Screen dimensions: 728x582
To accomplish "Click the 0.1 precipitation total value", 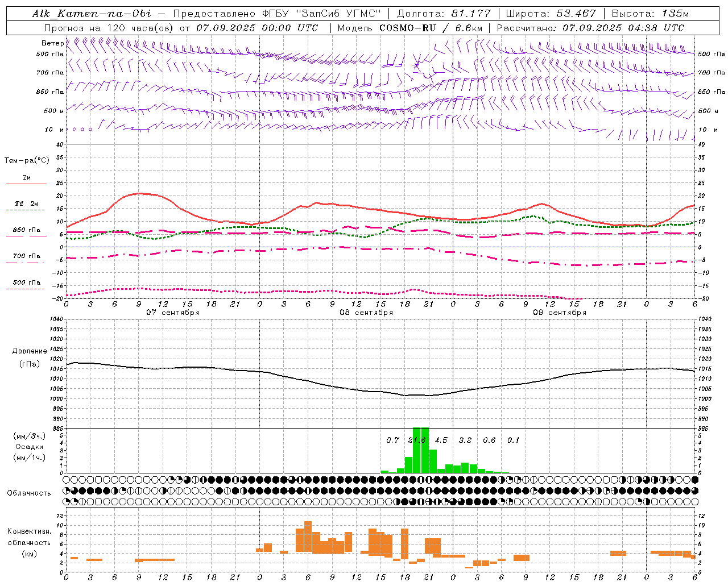I will tap(514, 440).
